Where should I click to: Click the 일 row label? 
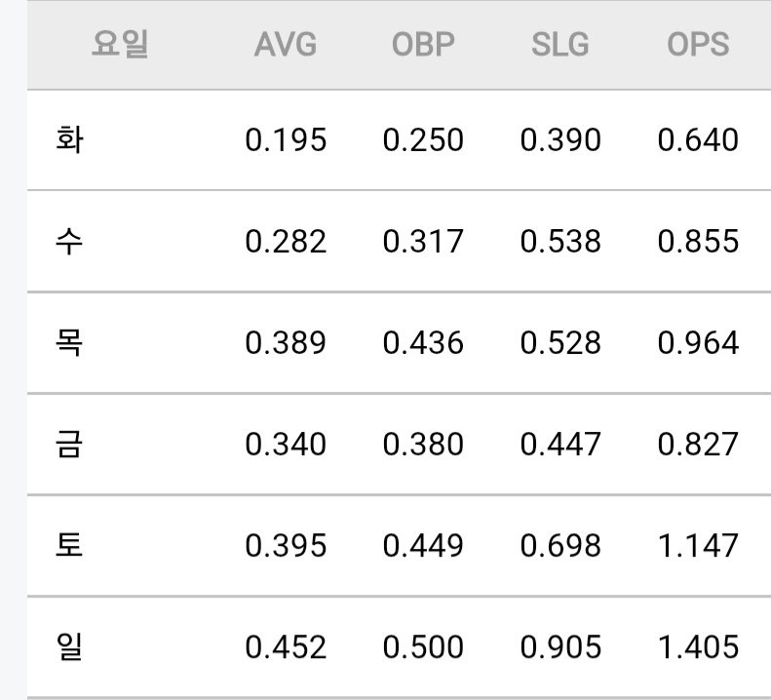pyautogui.click(x=69, y=646)
